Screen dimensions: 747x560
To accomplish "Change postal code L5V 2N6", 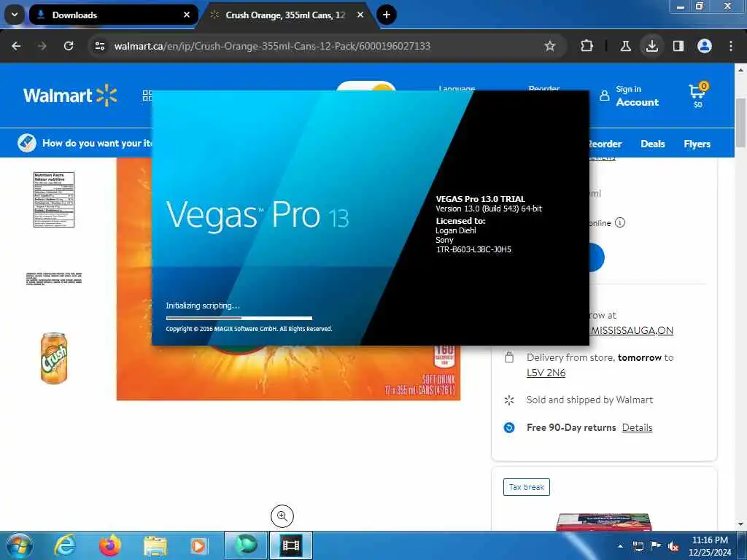I will 546,373.
